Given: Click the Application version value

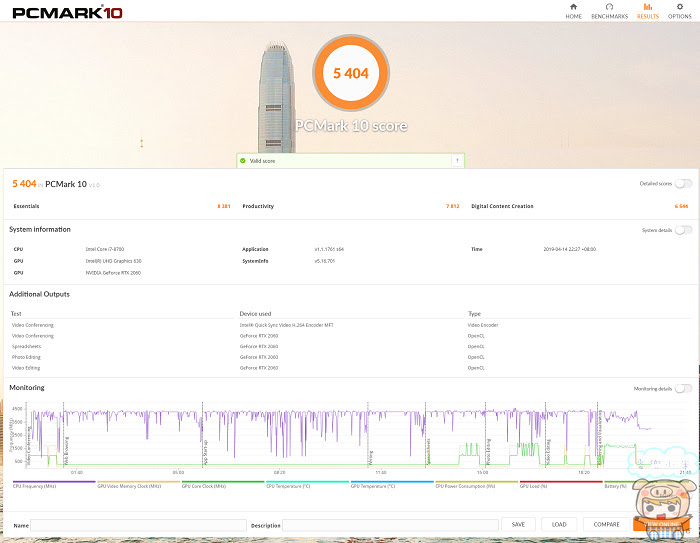Looking at the screenshot, I should click(x=329, y=249).
